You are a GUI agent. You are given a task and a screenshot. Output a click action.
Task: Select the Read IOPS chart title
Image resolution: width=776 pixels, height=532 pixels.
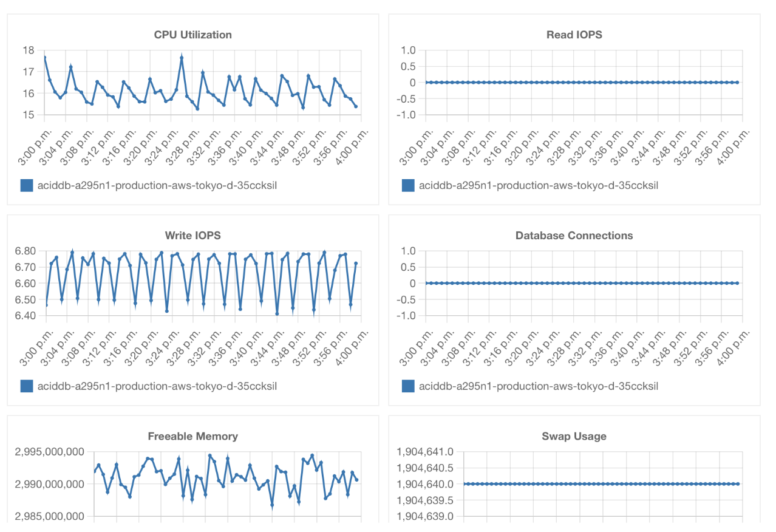point(574,35)
